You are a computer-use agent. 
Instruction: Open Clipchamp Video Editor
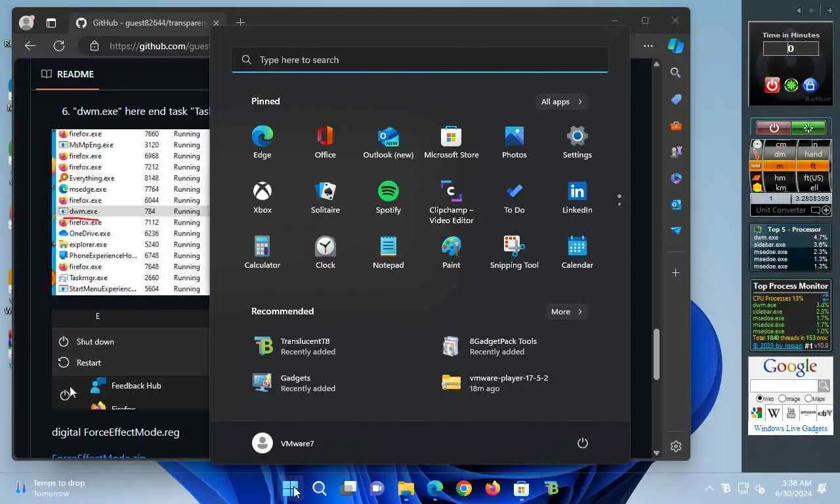pos(451,202)
